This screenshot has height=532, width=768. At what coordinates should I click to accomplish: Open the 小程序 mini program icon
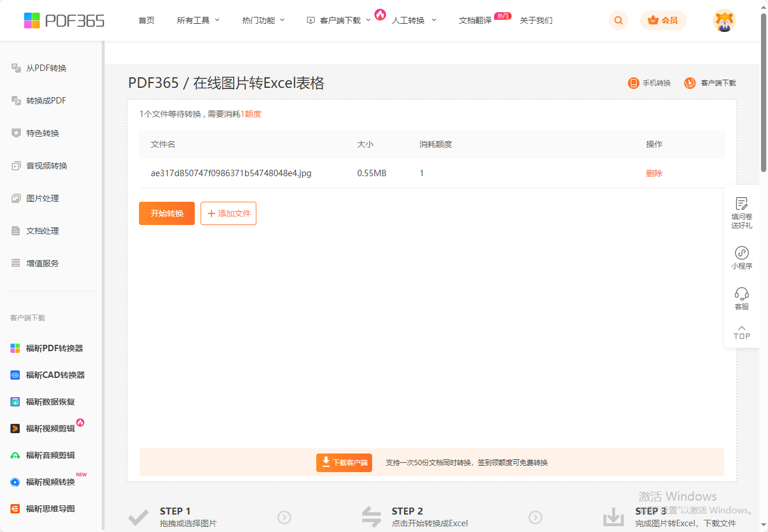click(742, 252)
